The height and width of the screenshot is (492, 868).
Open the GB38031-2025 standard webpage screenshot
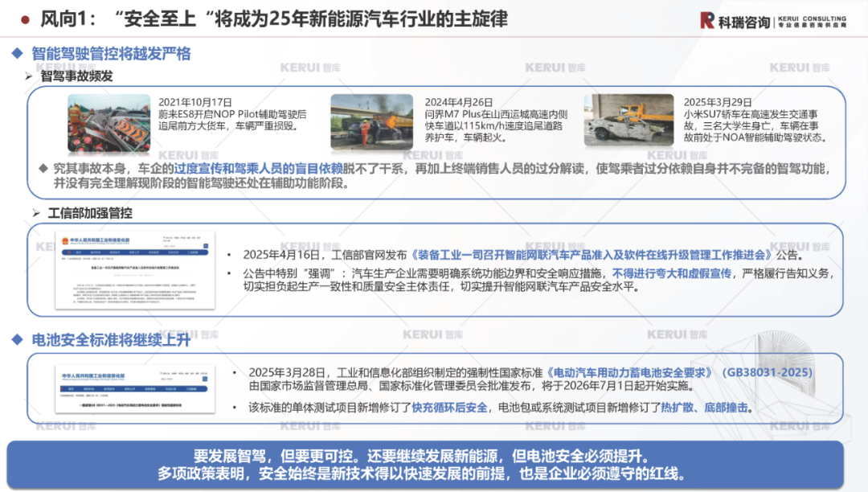tap(135, 388)
